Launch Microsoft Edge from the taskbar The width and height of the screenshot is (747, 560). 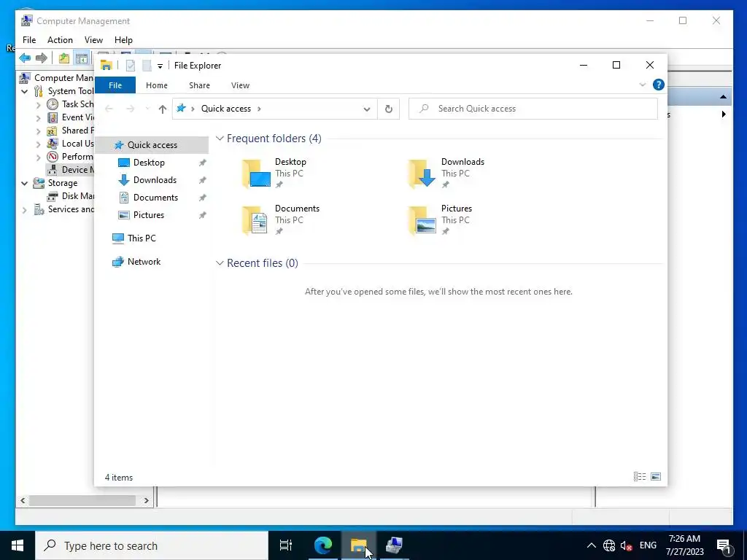tap(322, 545)
